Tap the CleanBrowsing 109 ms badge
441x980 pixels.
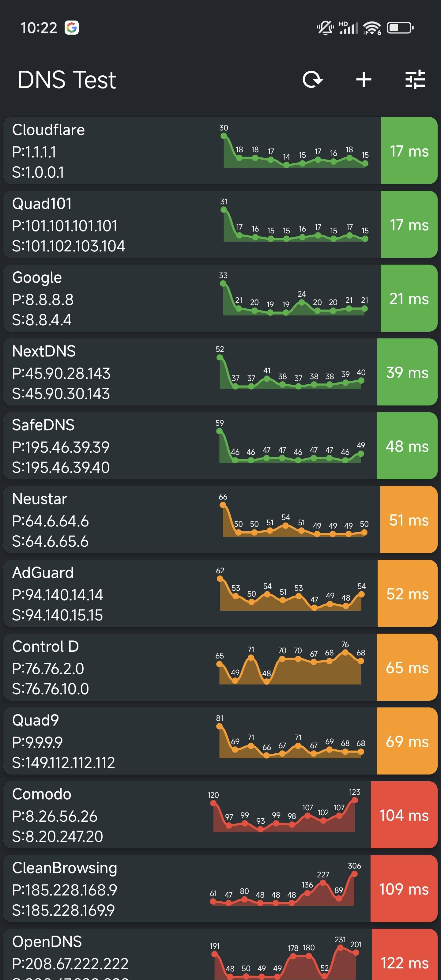(x=404, y=889)
